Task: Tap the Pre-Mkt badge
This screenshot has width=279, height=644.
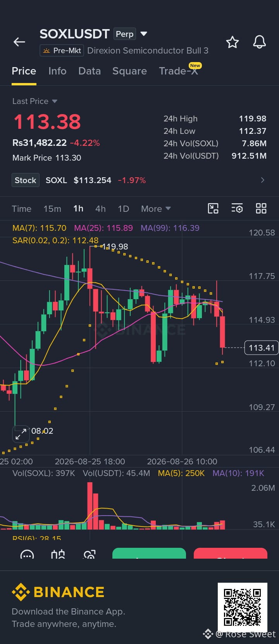Action: [62, 50]
